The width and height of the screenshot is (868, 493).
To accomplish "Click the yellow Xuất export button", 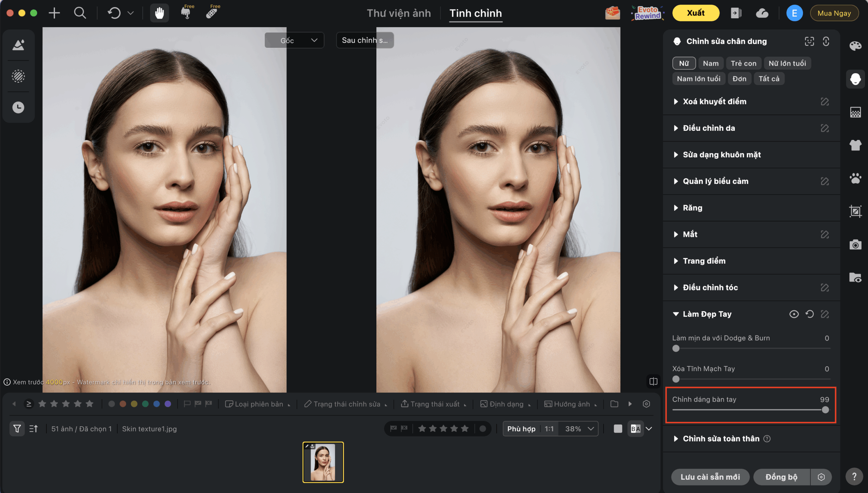I will point(695,13).
